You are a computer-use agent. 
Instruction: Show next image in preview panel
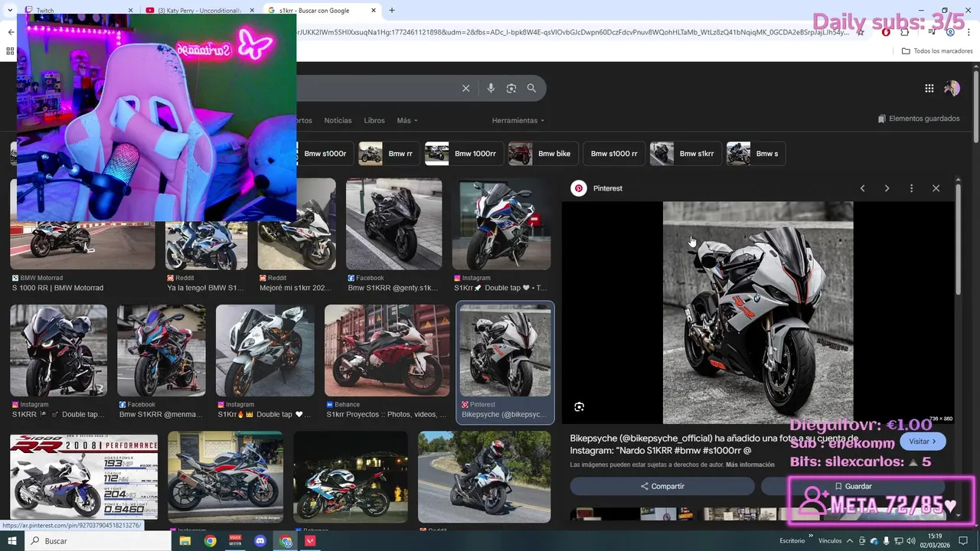coord(887,188)
